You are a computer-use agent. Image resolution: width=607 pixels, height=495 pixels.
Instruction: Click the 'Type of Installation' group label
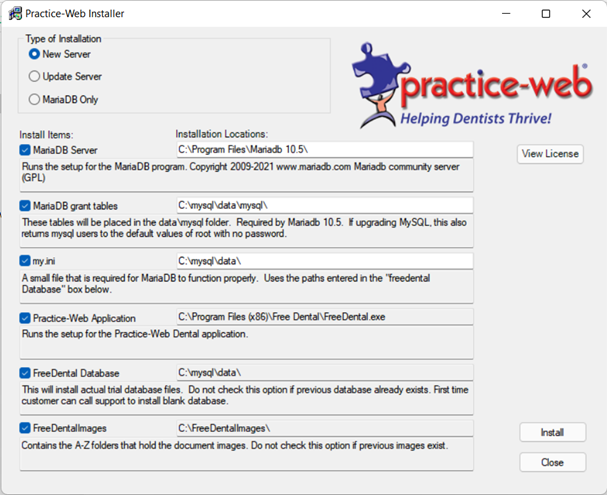click(x=63, y=39)
